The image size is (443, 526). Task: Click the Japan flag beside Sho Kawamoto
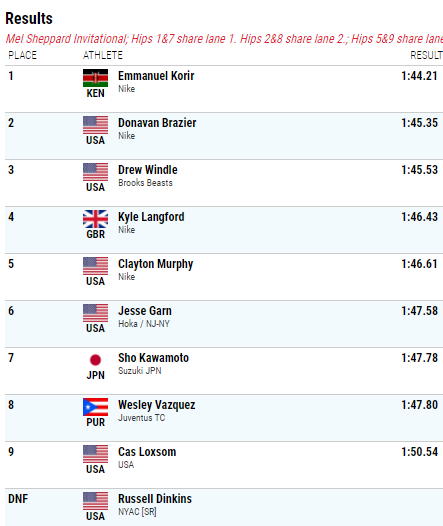96,360
